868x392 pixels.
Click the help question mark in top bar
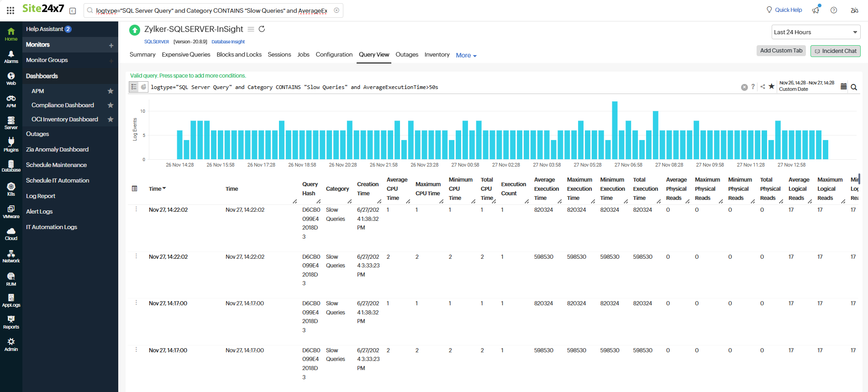click(834, 10)
